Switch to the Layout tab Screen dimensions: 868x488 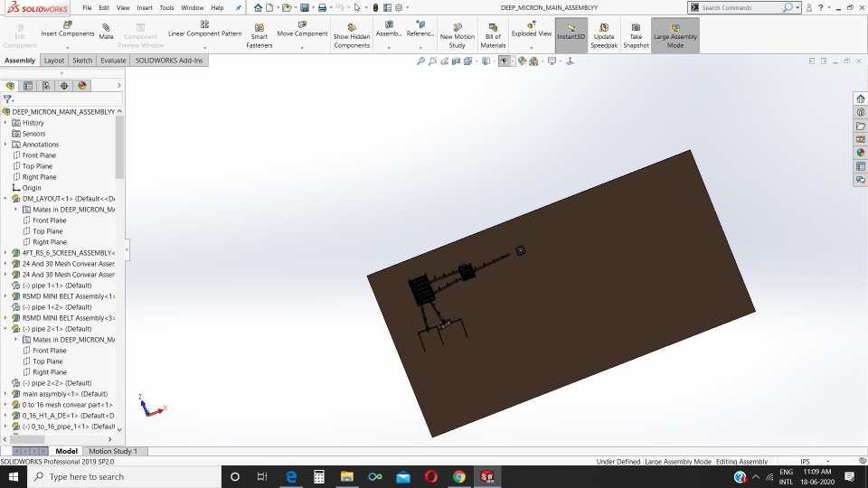pos(53,61)
